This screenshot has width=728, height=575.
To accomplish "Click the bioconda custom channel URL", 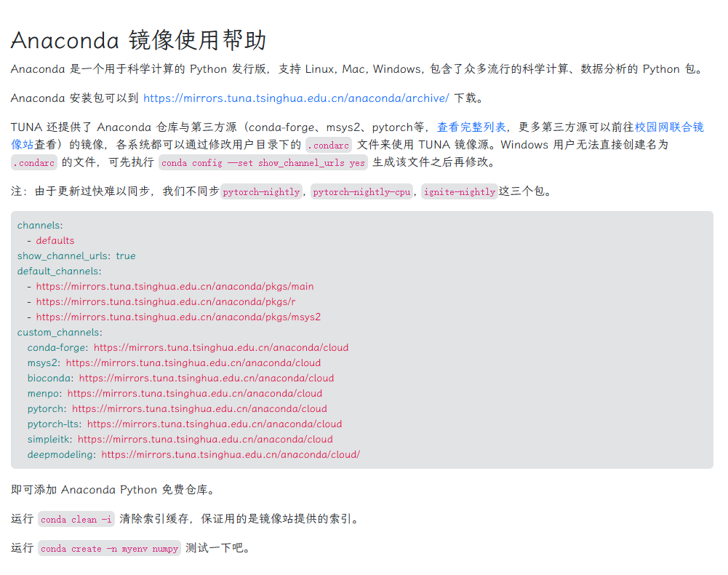I will 207,378.
